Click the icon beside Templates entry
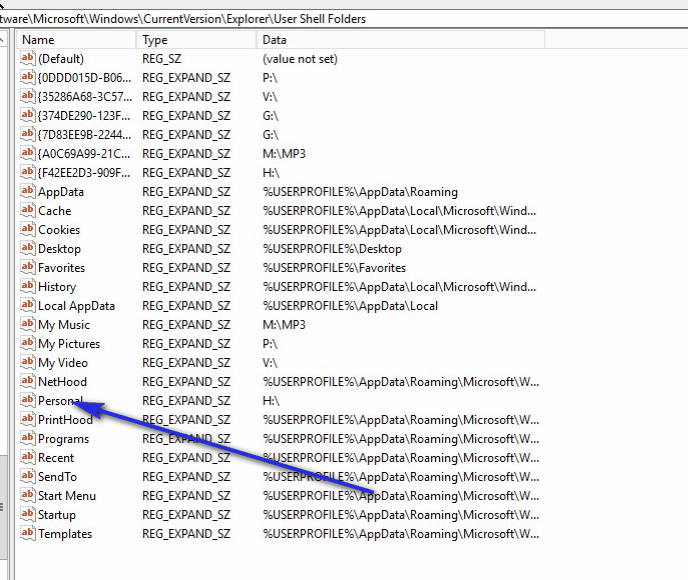The width and height of the screenshot is (688, 580). (x=28, y=533)
